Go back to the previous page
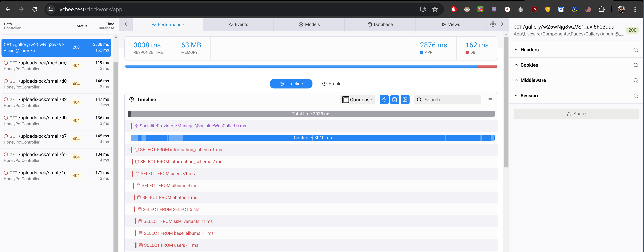This screenshot has width=644, height=252. pos(8,9)
